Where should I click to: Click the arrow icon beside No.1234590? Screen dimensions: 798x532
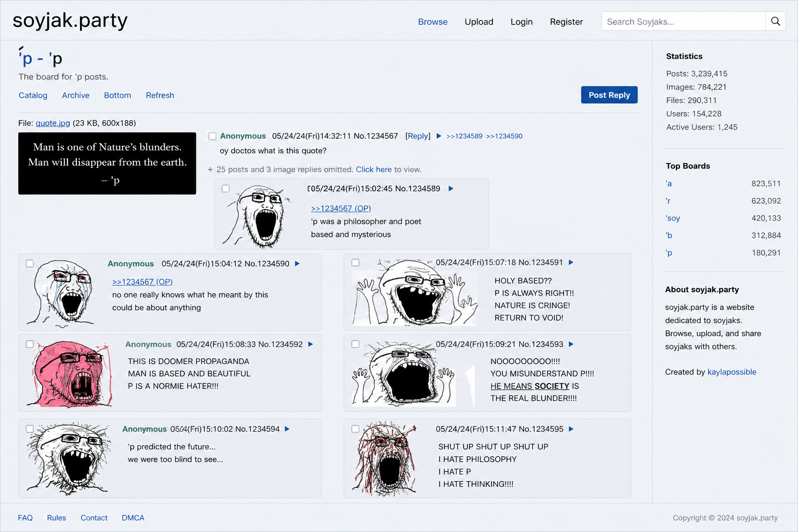coord(298,263)
